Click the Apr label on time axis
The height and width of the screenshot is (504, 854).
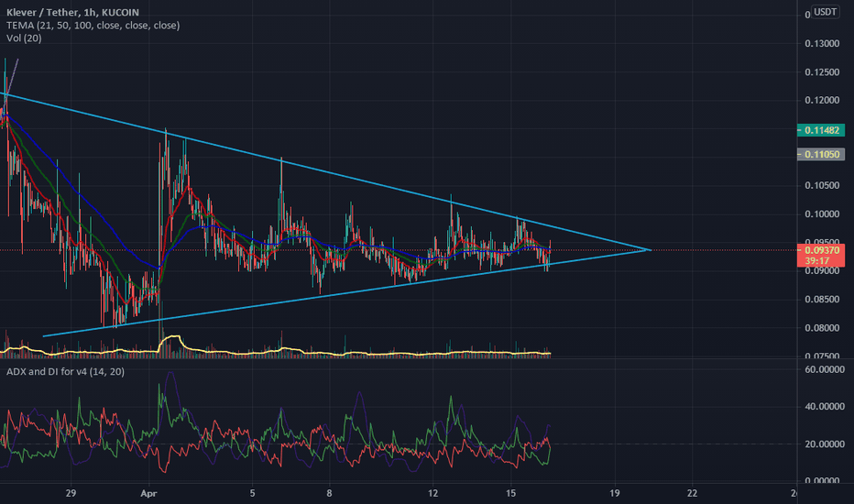(148, 494)
